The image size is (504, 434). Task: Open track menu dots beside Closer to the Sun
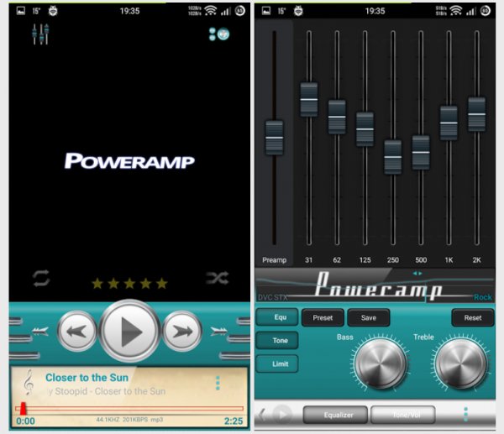[x=218, y=383]
